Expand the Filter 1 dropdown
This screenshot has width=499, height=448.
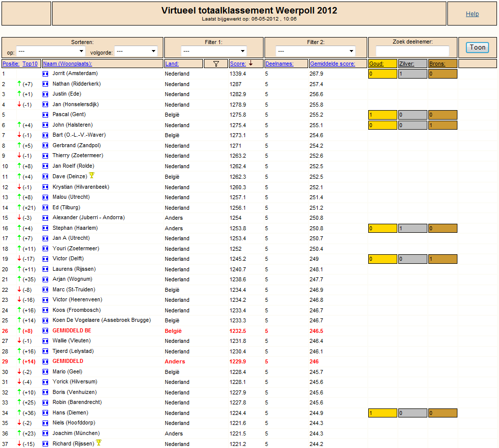214,51
